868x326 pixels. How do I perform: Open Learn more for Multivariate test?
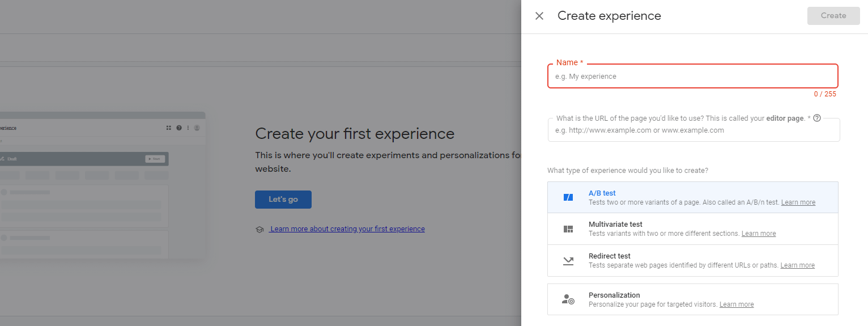[759, 234]
